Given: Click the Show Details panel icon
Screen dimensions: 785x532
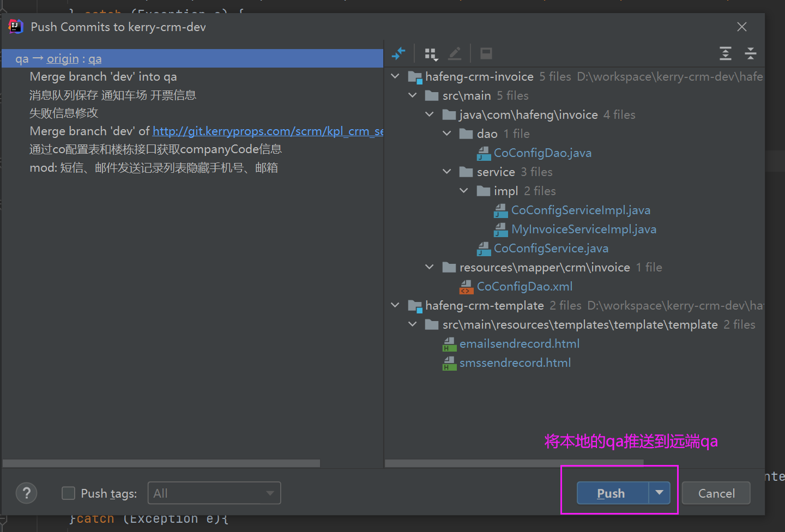Looking at the screenshot, I should tap(486, 53).
